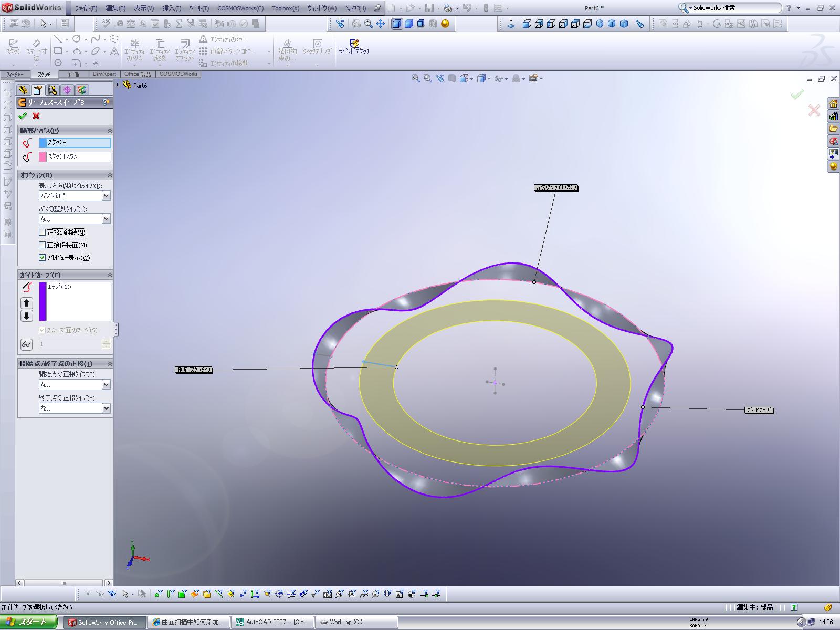Click the zoom to area magnifier toolbar icon
Viewport: 840px width, 630px height.
(x=369, y=24)
